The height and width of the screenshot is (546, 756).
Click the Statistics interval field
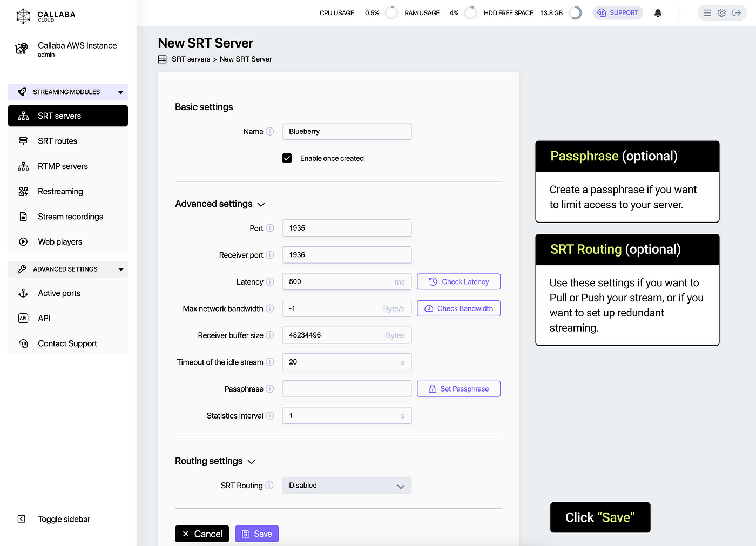[347, 415]
